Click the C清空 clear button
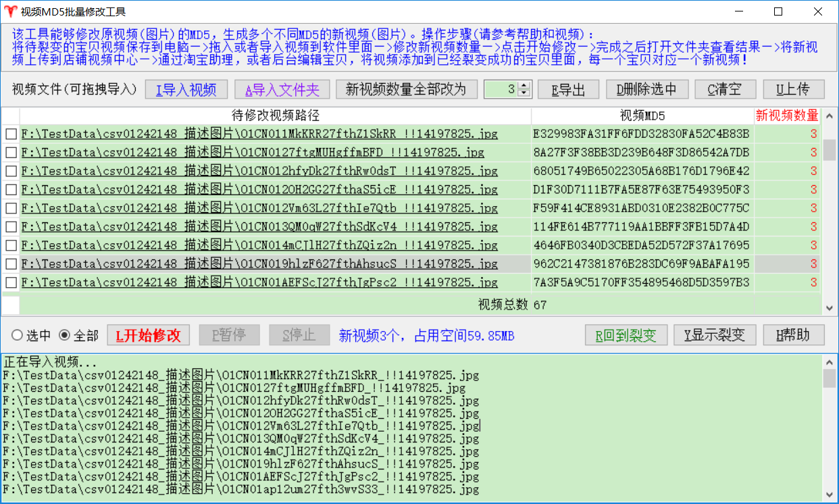The height and width of the screenshot is (504, 839). click(724, 90)
